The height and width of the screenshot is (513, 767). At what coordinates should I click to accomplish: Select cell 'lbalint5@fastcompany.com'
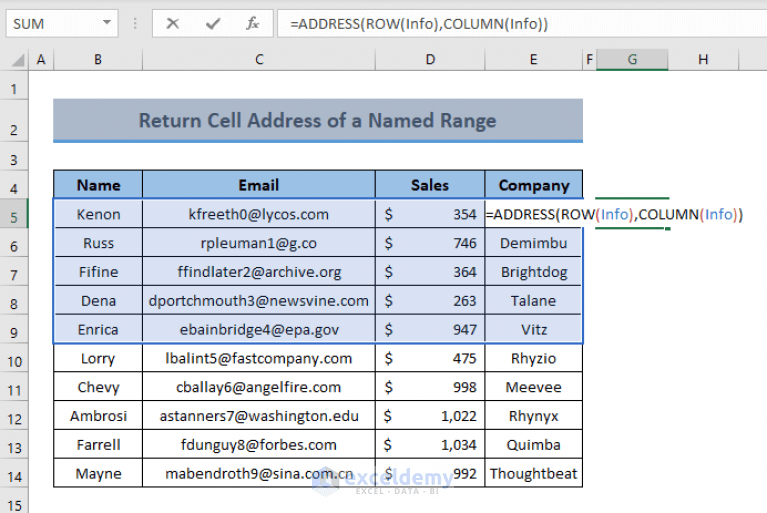coord(259,358)
